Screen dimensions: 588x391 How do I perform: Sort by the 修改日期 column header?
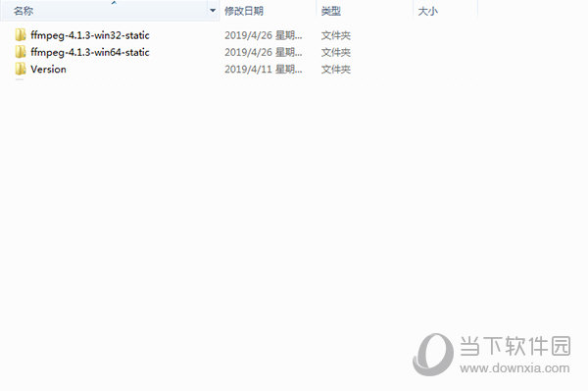268,11
